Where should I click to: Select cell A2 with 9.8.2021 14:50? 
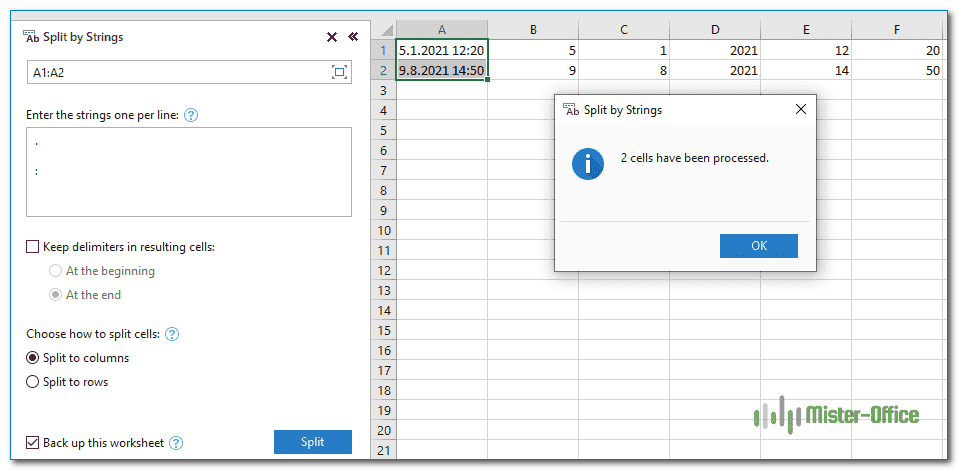[442, 70]
